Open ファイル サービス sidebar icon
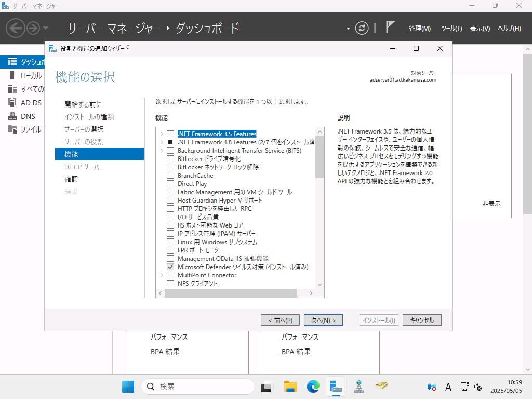Image resolution: width=532 pixels, height=399 pixels. pyautogui.click(x=12, y=129)
